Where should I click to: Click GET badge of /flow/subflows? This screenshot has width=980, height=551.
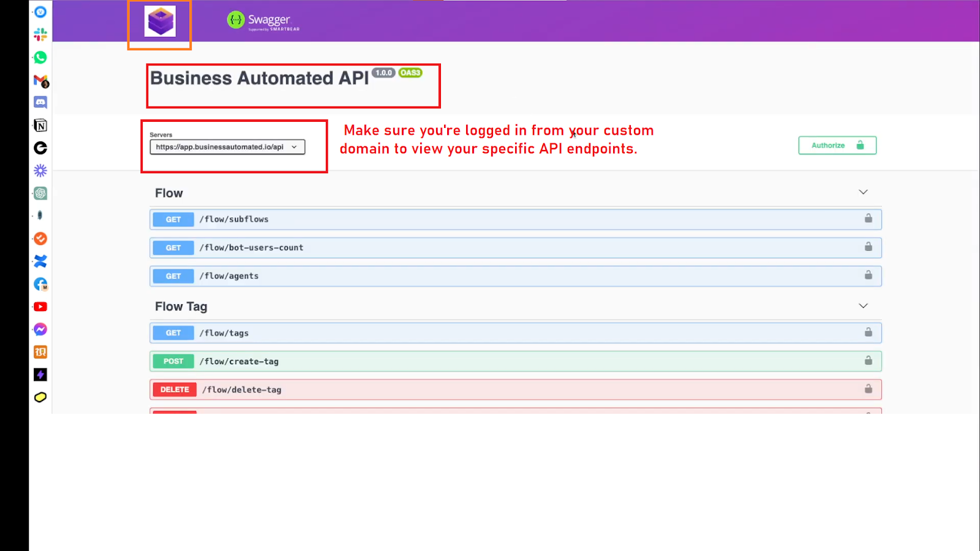[x=173, y=219]
